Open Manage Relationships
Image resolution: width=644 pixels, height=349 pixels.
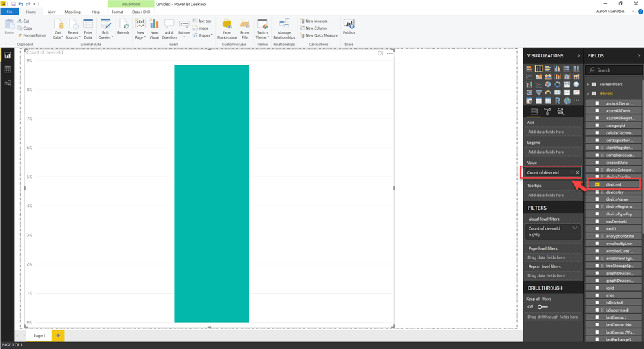[284, 29]
